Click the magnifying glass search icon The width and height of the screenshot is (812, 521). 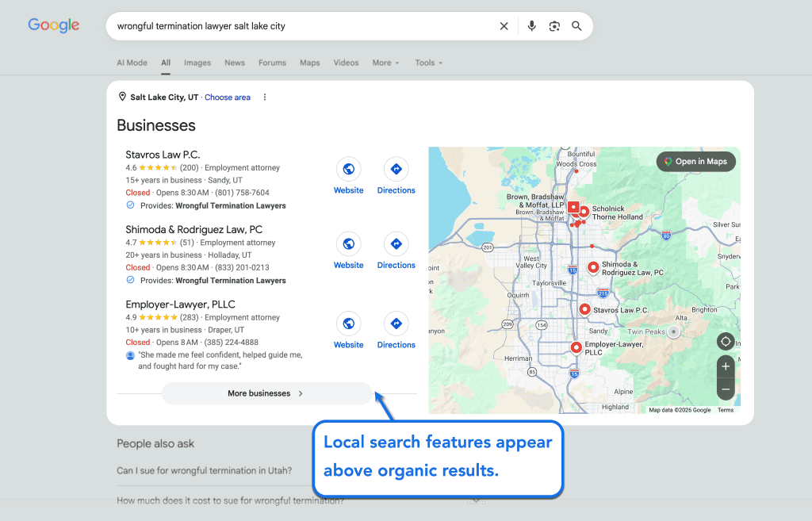pyautogui.click(x=576, y=26)
